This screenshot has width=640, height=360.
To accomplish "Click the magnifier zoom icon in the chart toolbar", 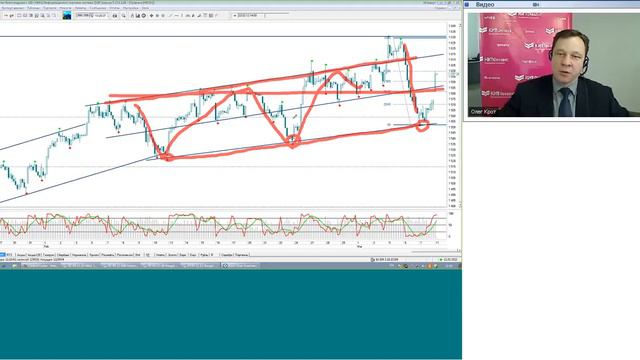I will [x=123, y=16].
